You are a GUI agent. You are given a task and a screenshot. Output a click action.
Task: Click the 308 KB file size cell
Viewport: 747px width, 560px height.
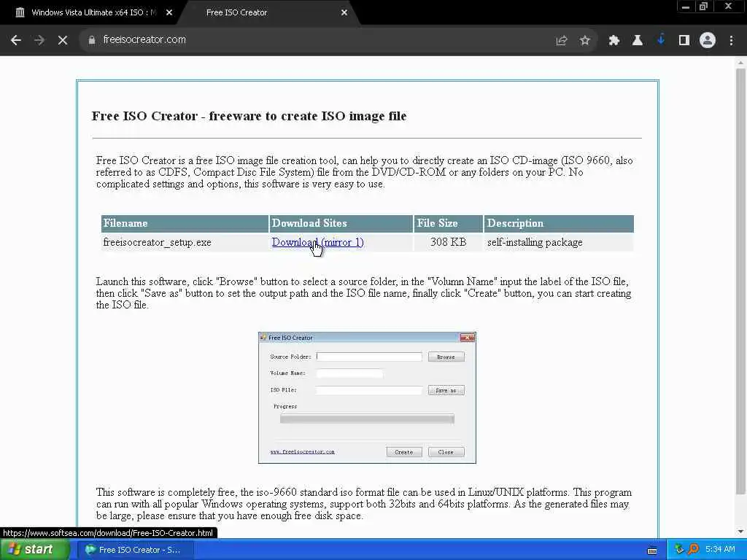449,242
